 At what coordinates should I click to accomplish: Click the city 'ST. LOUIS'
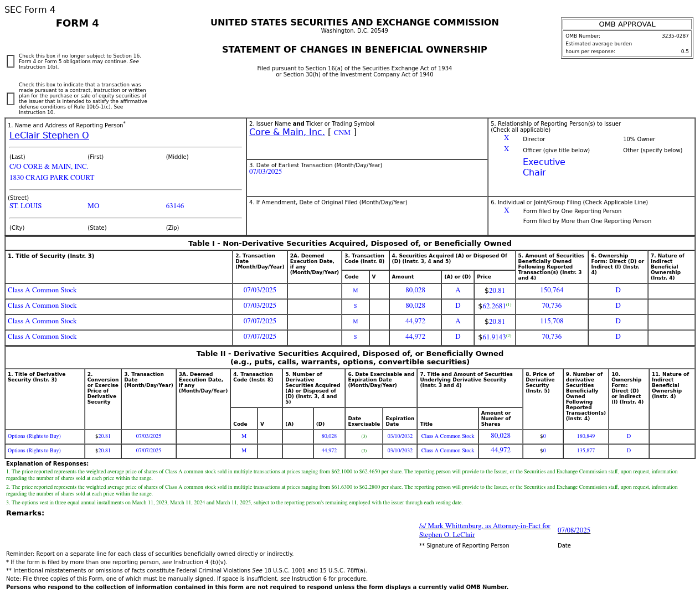25,206
